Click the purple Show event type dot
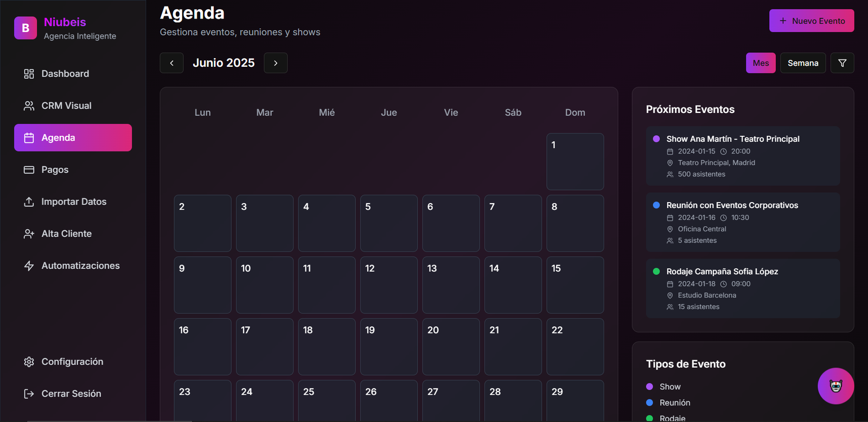868x422 pixels. point(649,387)
